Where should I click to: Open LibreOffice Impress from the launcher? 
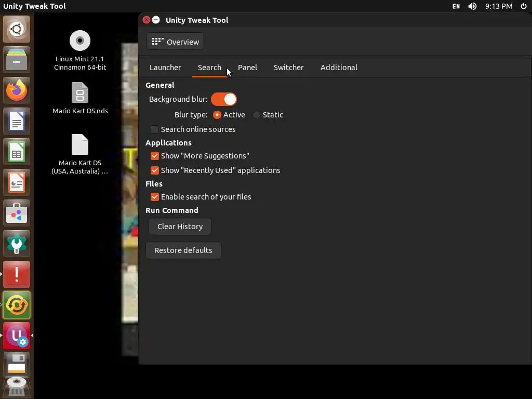(x=17, y=182)
